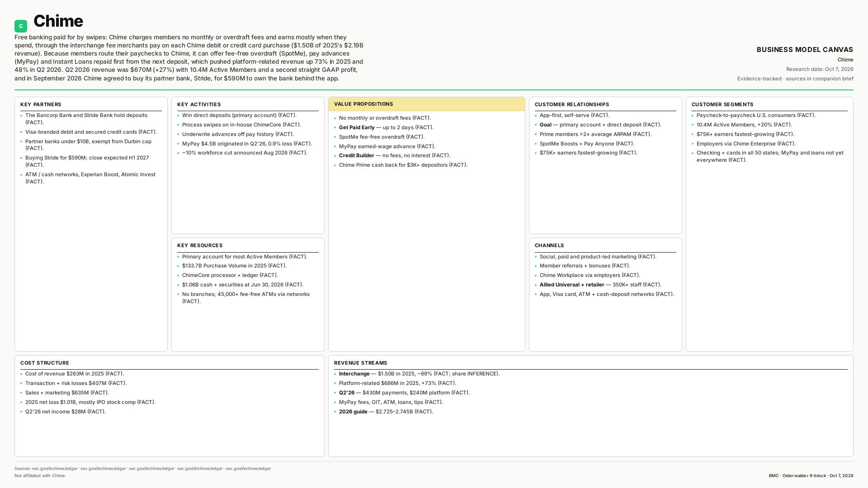This screenshot has height=488, width=868.
Task: Select the BUSINESS MODEL CANVAS label
Action: (x=805, y=50)
